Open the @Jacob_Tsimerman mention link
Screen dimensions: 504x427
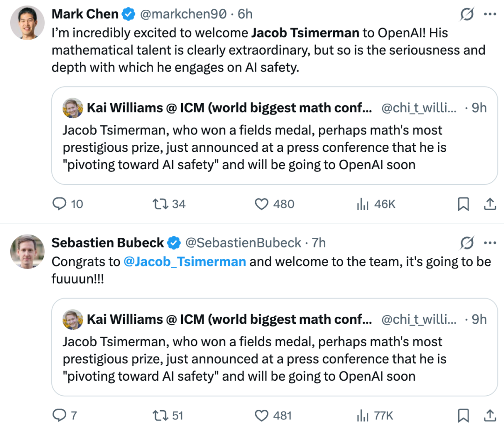[x=185, y=262]
